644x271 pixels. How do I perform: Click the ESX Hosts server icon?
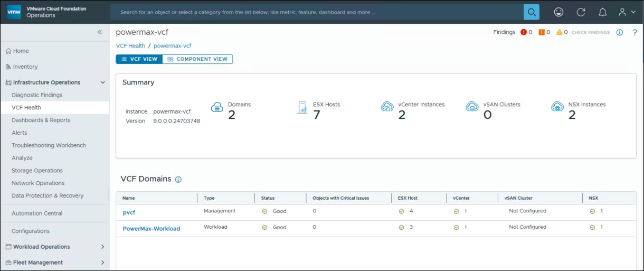click(x=302, y=107)
